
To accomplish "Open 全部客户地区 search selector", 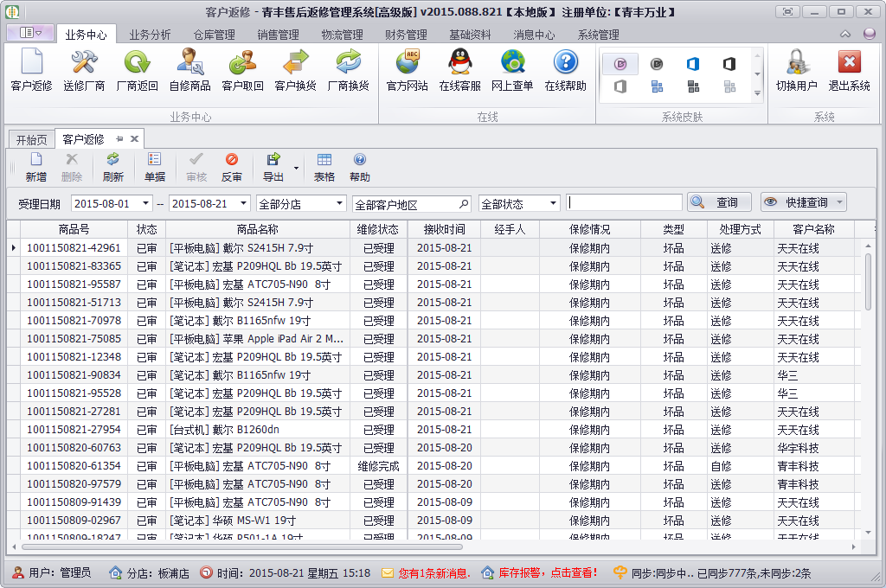I will click(x=464, y=204).
